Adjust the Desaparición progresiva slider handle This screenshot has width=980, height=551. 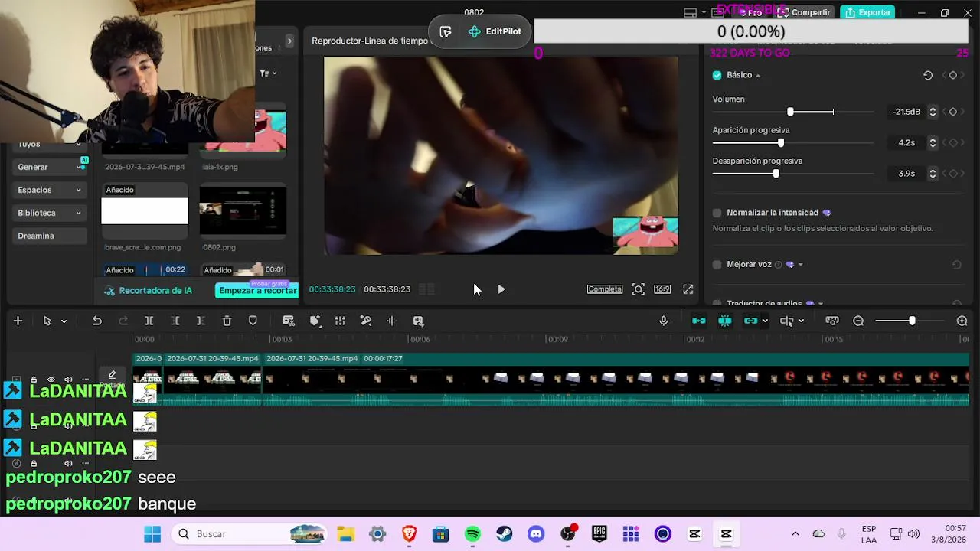click(x=776, y=174)
